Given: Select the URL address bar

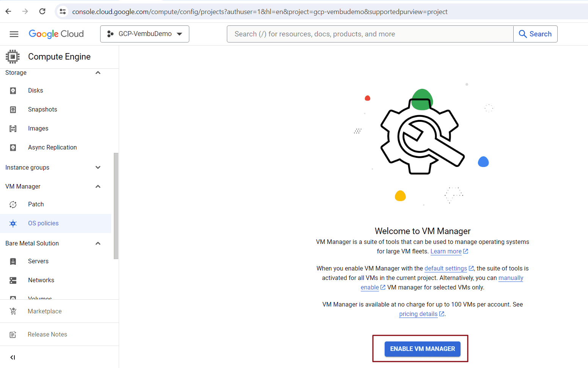Looking at the screenshot, I should pyautogui.click(x=260, y=12).
